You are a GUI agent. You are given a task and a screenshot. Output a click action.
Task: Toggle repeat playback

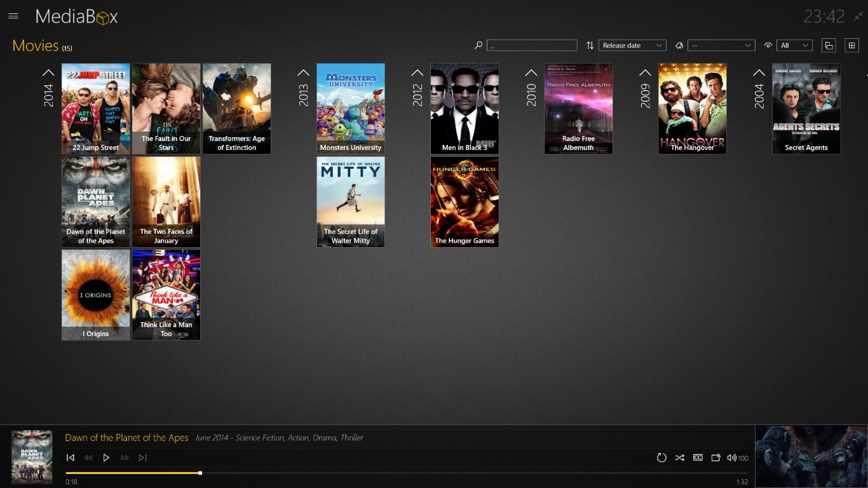[x=661, y=457]
